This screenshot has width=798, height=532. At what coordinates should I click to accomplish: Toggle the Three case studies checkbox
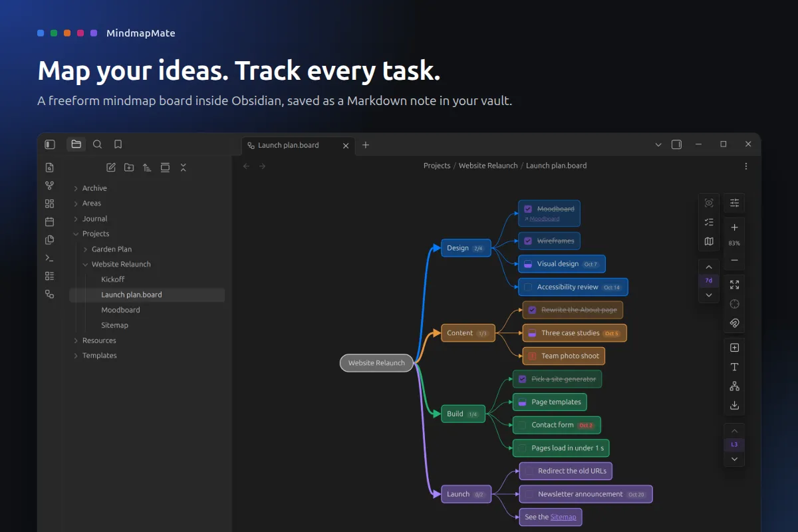(532, 333)
